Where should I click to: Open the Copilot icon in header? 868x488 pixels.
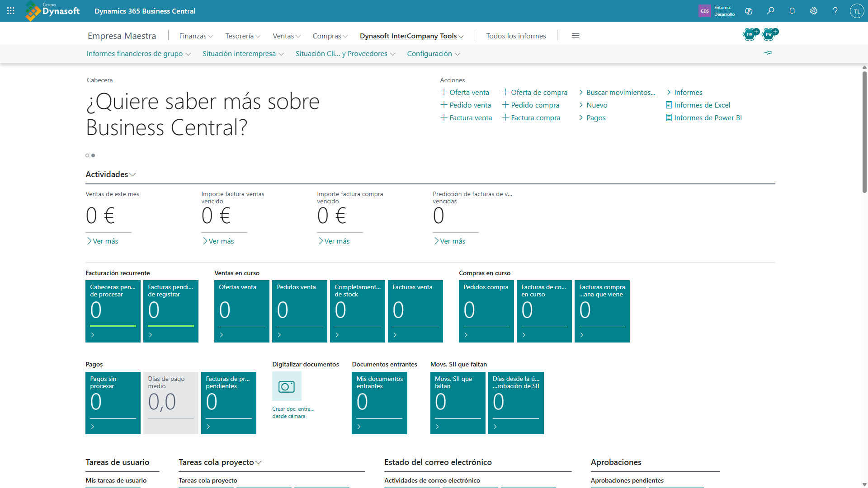(749, 11)
